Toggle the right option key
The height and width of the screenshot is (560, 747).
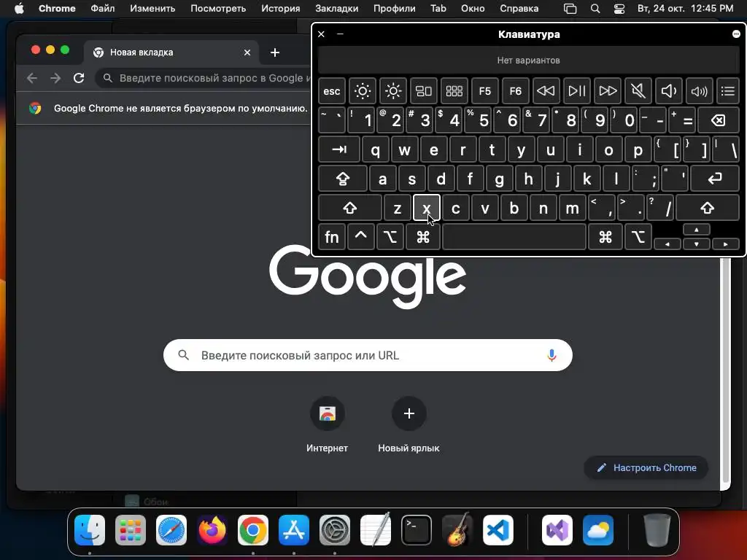[x=638, y=237]
